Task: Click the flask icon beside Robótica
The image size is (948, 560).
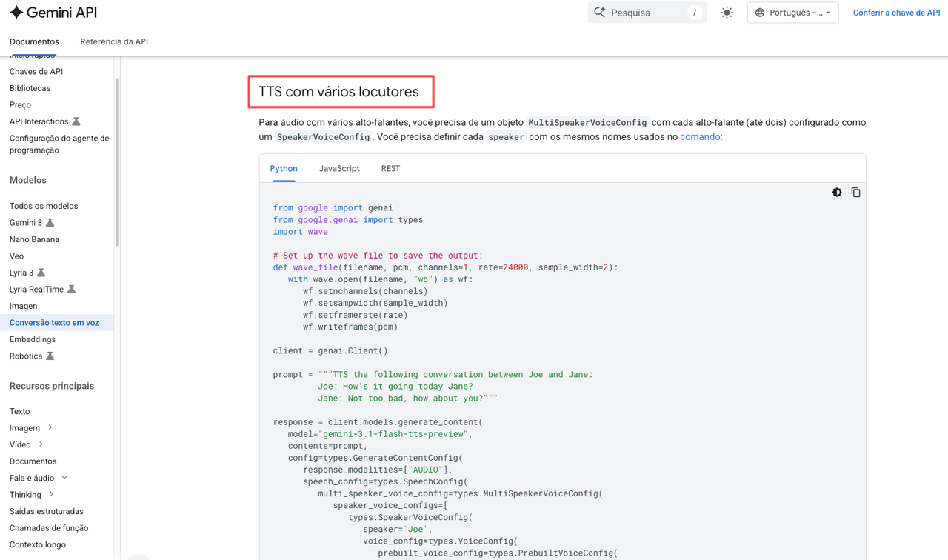Action: [50, 356]
